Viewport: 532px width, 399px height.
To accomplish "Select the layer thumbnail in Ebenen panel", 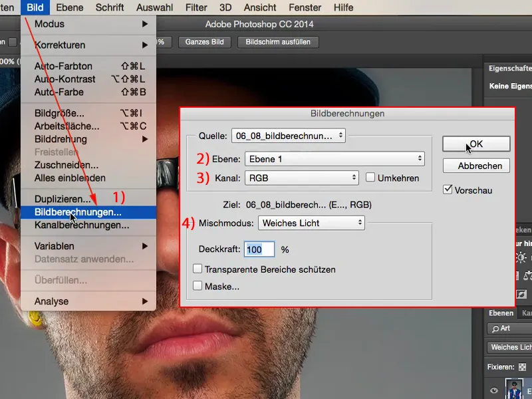I will 514,390.
